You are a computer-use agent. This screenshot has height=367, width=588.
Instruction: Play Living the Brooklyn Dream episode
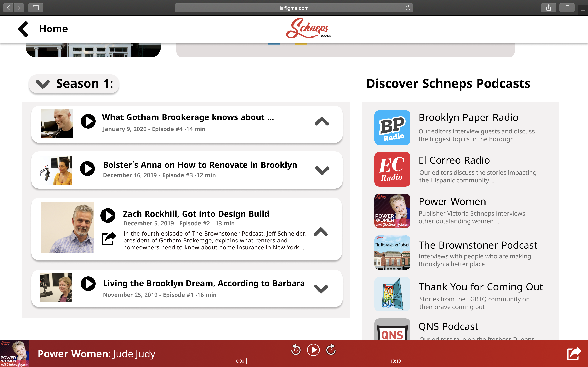pos(88,284)
